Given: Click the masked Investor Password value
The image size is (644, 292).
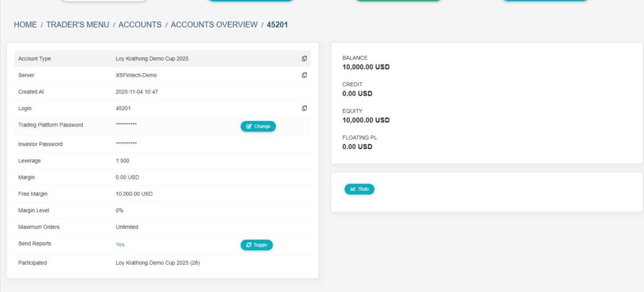Looking at the screenshot, I should coord(126,144).
